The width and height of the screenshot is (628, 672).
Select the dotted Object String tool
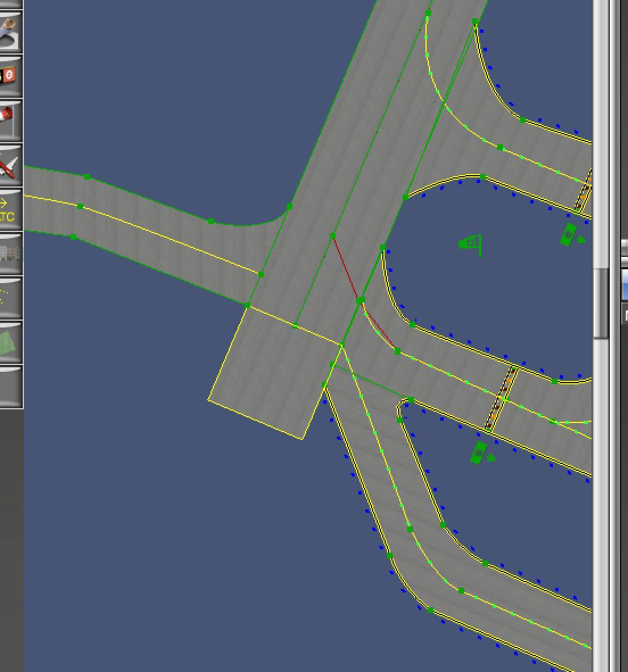(x=10, y=298)
